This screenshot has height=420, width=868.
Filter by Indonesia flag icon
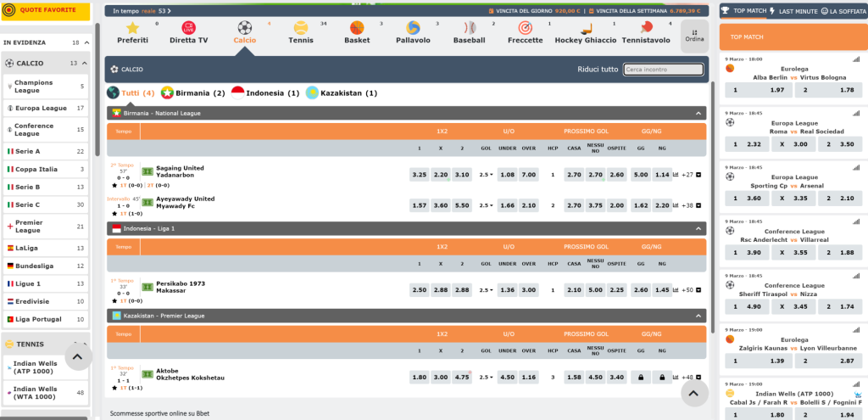(237, 92)
